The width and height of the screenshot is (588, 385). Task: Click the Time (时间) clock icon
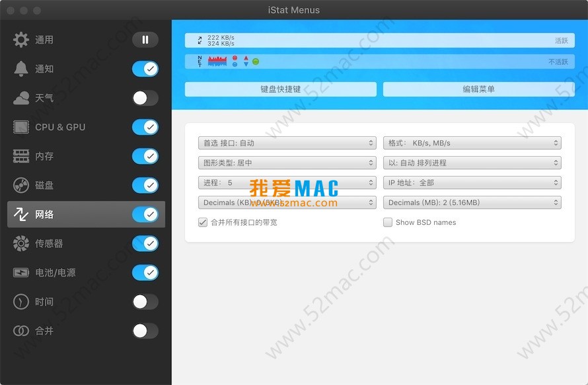pos(21,302)
